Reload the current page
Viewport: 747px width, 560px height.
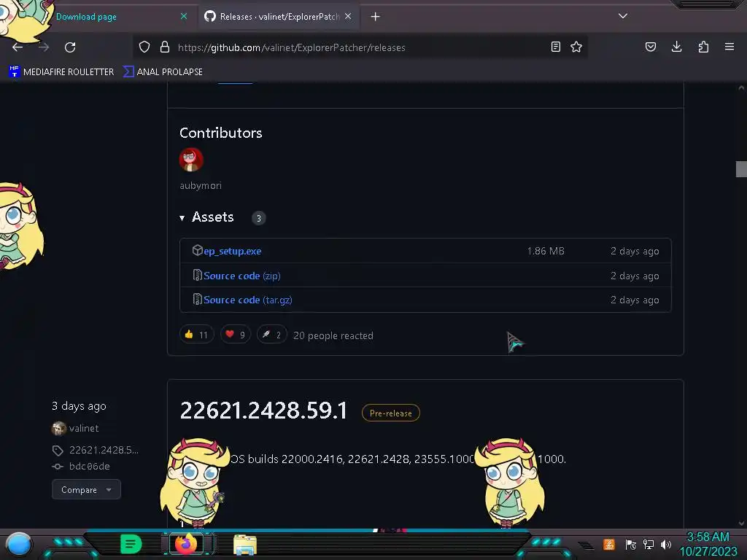point(70,47)
